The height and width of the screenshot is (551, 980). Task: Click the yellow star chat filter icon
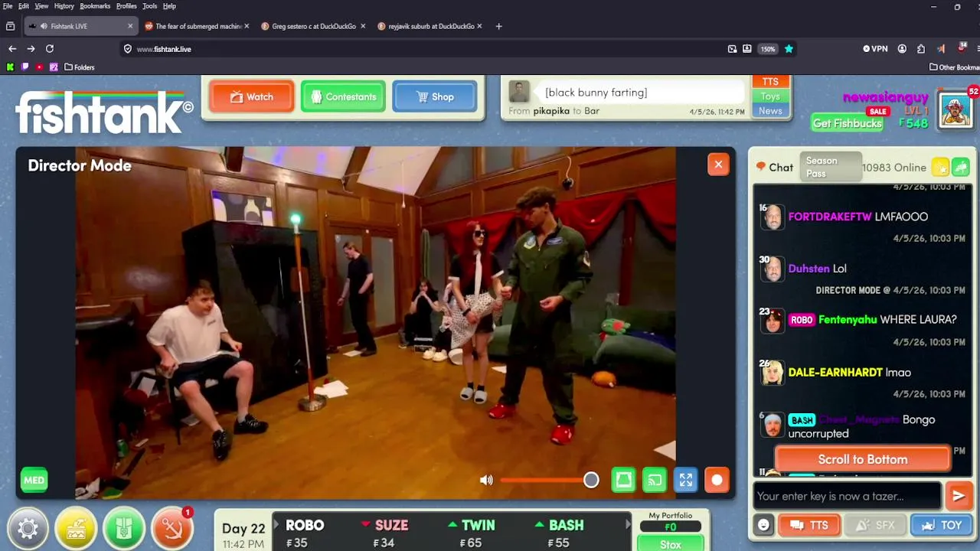point(940,167)
